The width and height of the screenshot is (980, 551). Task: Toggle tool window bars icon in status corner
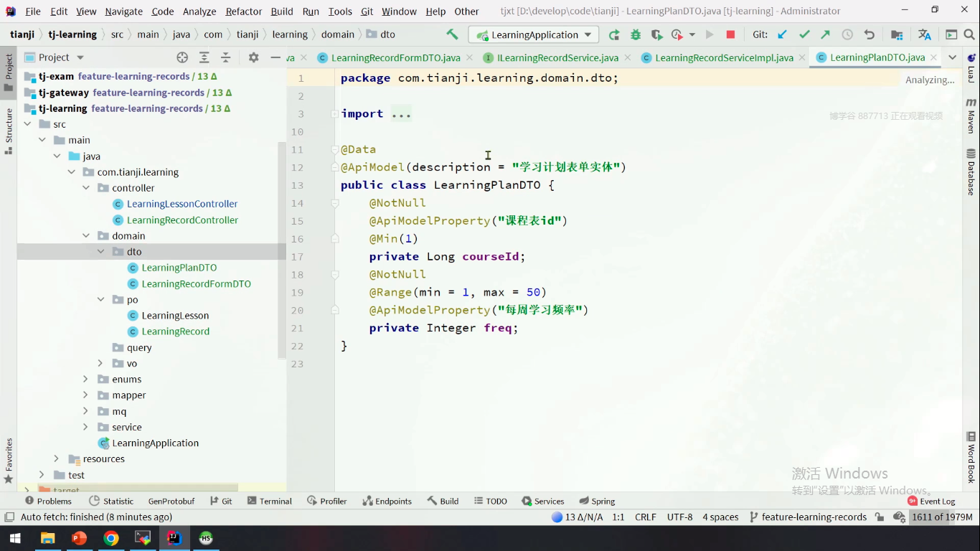[x=9, y=517]
